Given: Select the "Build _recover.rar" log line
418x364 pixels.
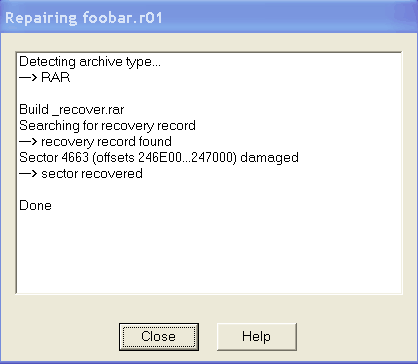Looking at the screenshot, I should [x=72, y=110].
